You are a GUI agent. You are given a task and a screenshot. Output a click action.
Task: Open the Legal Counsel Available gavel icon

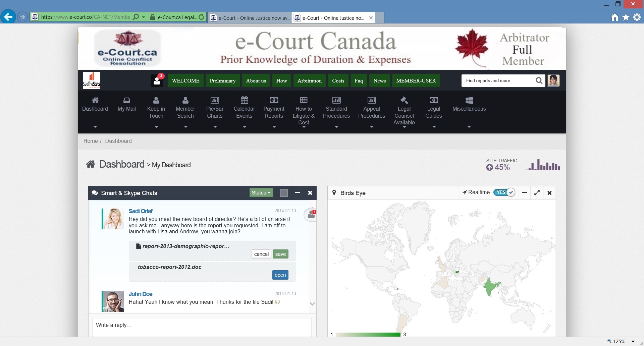[404, 100]
